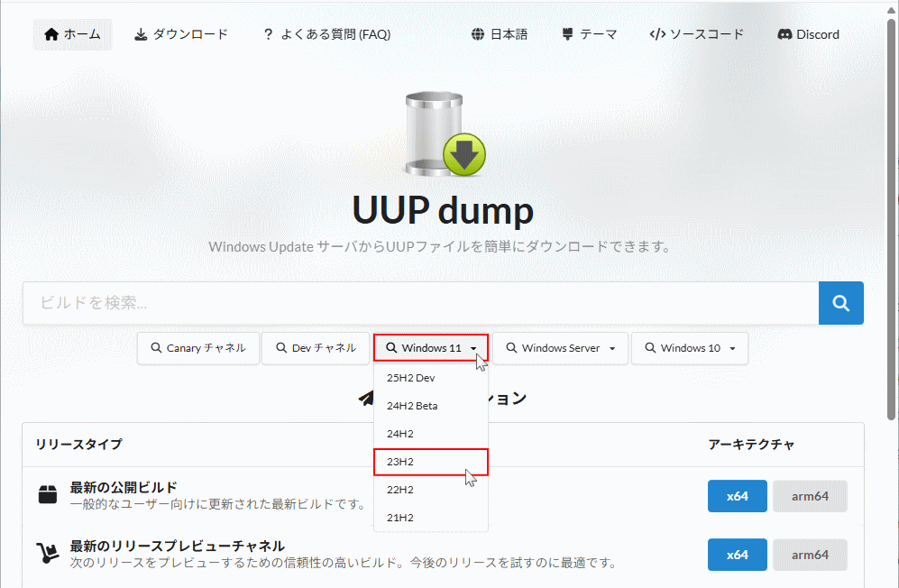
Task: Click the download arrow icon beside ダウンロード
Action: click(141, 35)
